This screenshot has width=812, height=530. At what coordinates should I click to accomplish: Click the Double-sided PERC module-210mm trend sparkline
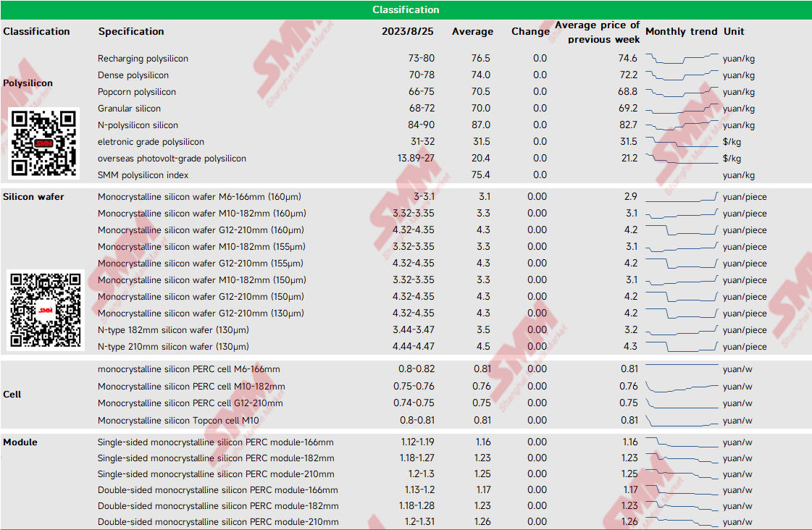[682, 521]
